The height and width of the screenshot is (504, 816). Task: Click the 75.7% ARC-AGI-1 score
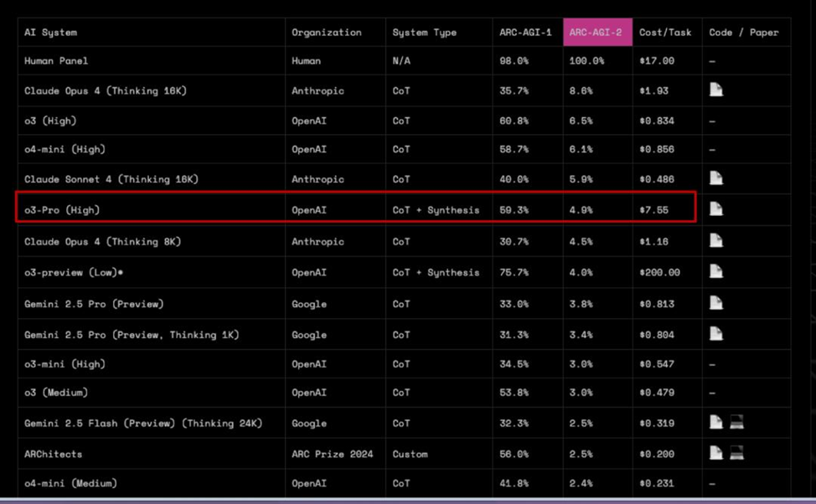(514, 272)
